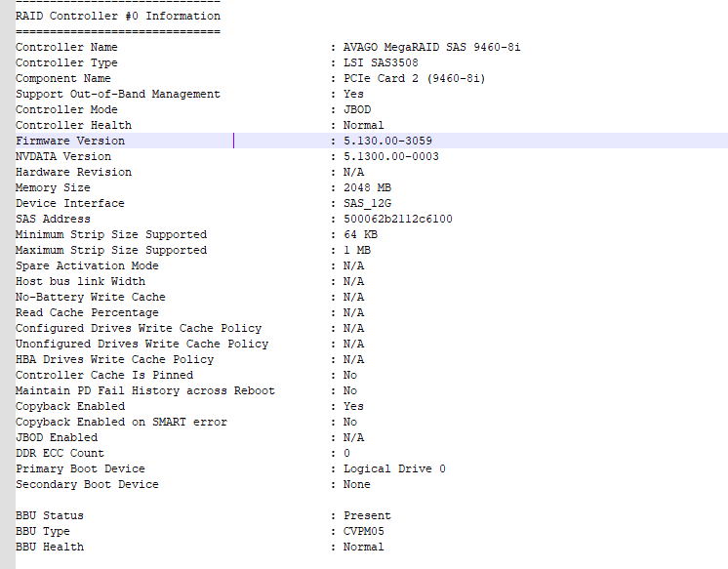
Task: Click the Controller Mode value JBOD
Action: tap(357, 109)
